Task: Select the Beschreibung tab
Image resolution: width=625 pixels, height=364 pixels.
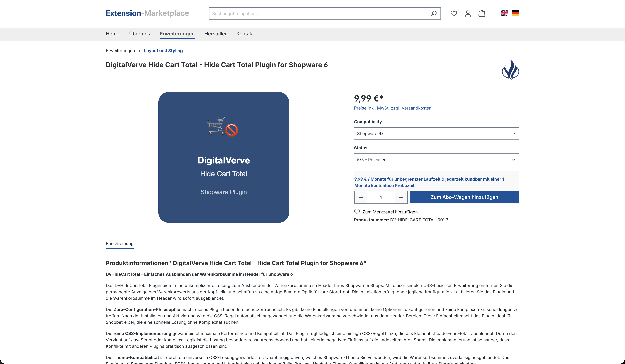Action: click(x=120, y=244)
